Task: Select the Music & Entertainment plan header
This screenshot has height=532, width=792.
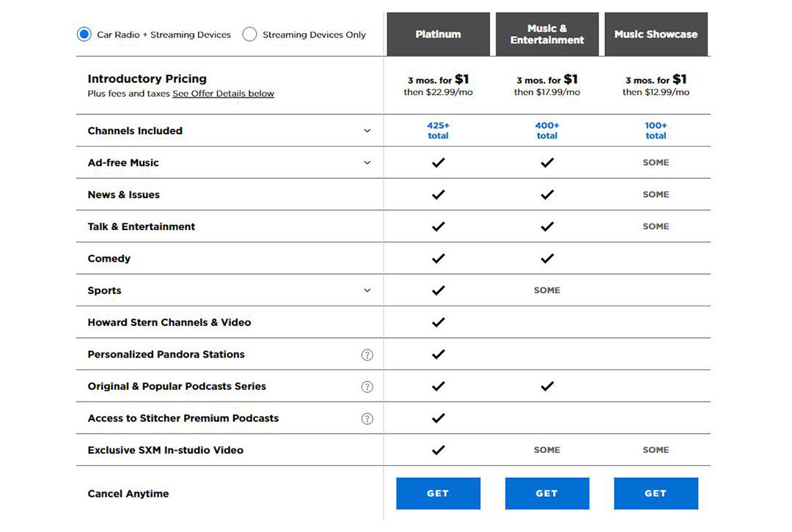Action: point(547,34)
